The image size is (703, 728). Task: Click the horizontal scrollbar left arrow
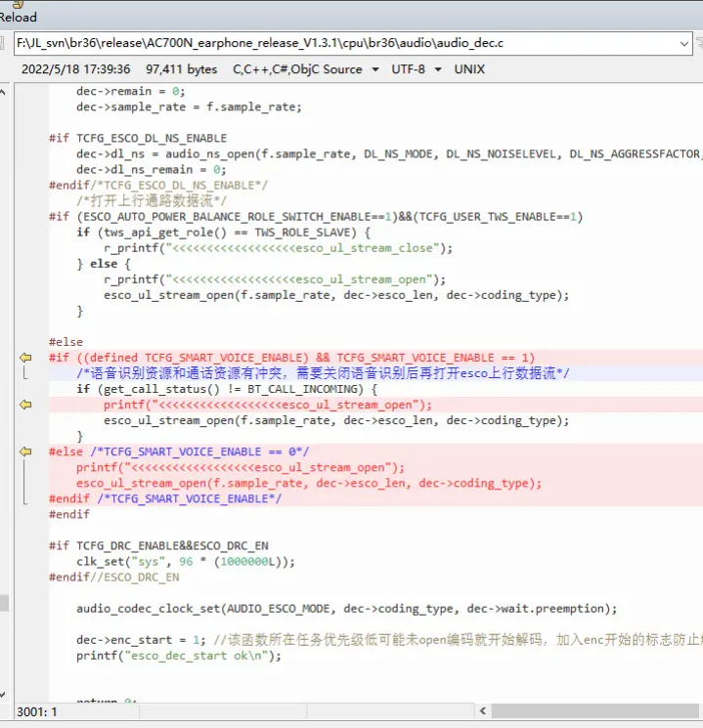pyautogui.click(x=483, y=710)
